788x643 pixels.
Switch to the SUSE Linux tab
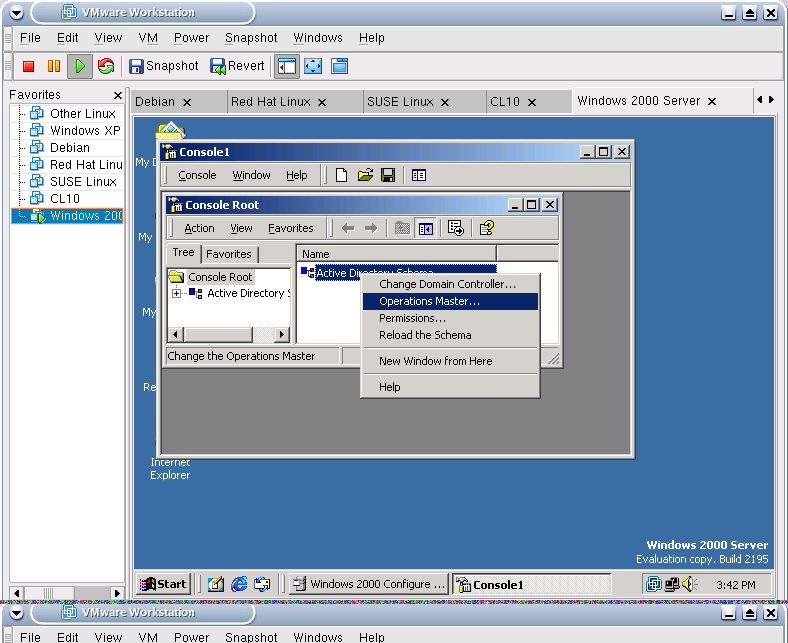coord(400,102)
